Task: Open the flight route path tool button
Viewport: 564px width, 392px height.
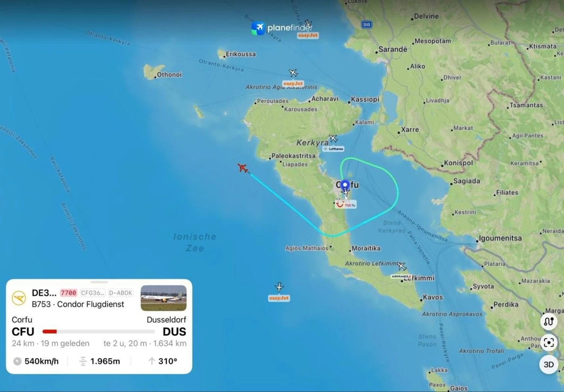Action: pos(549,321)
